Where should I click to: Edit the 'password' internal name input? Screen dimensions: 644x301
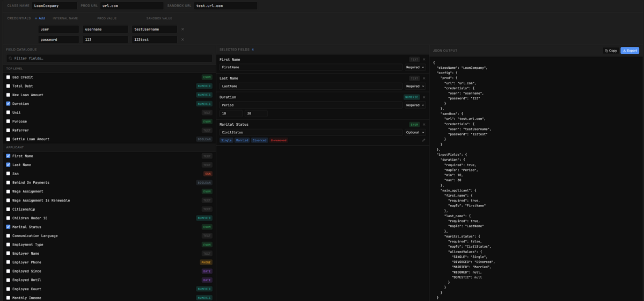(58, 40)
